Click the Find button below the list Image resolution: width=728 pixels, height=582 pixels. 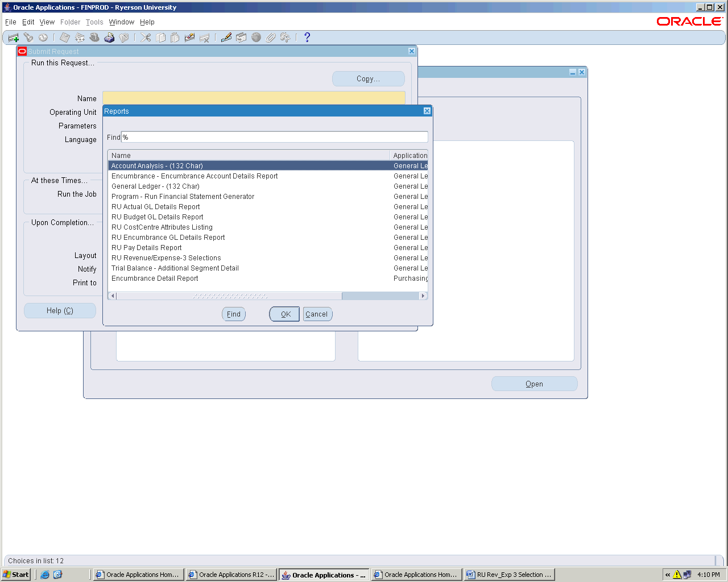[233, 314]
